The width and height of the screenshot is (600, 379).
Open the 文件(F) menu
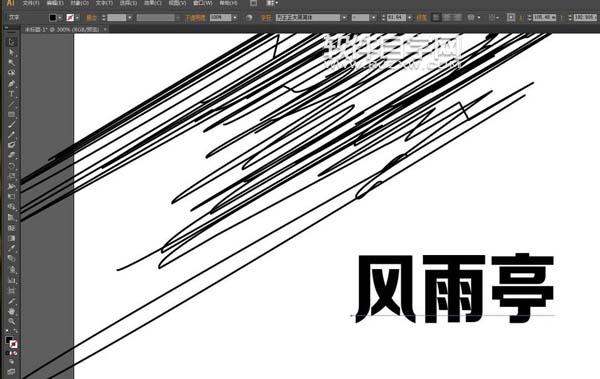31,3
